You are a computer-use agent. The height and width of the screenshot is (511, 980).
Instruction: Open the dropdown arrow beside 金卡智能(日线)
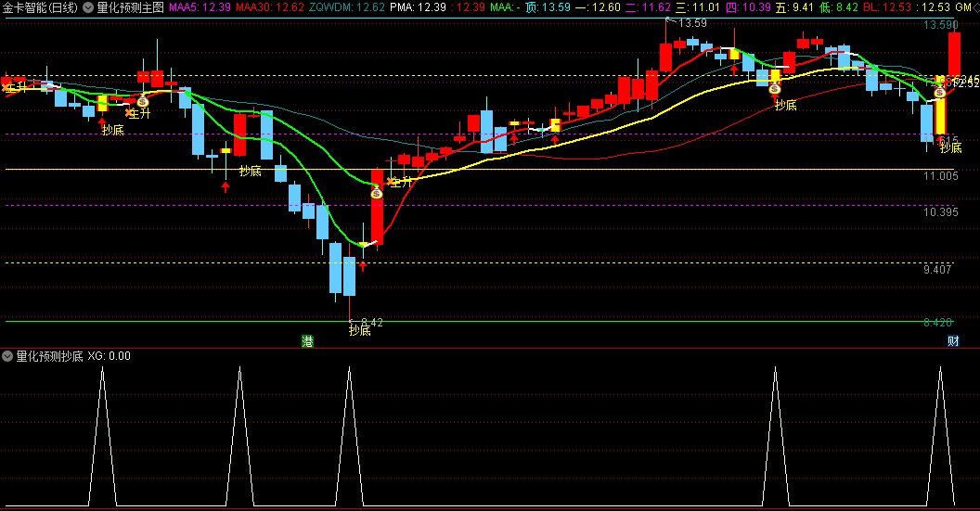point(88,7)
